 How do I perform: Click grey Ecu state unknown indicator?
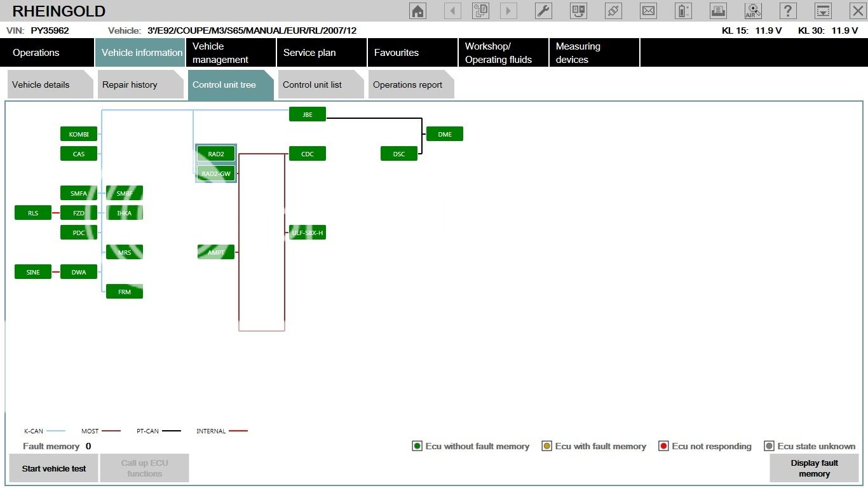click(x=769, y=446)
